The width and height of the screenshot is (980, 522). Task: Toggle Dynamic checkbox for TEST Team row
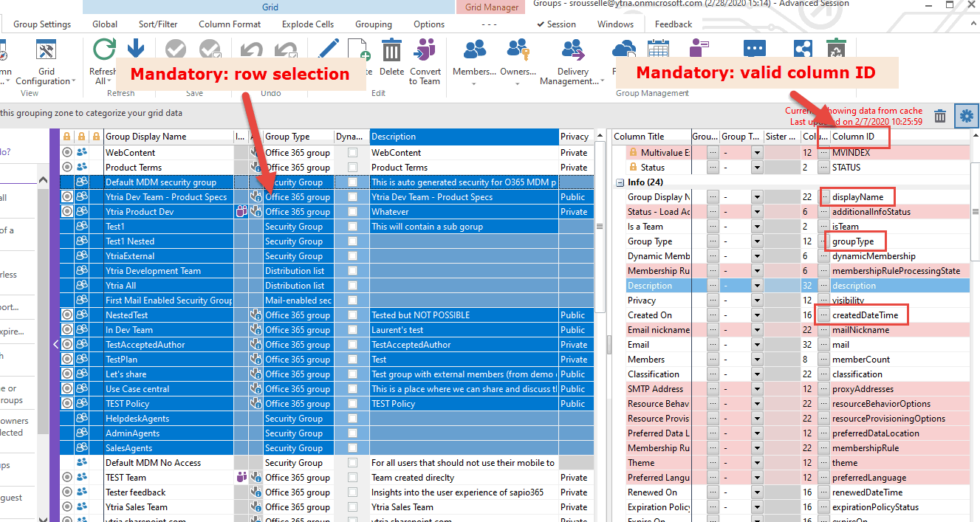tap(352, 478)
